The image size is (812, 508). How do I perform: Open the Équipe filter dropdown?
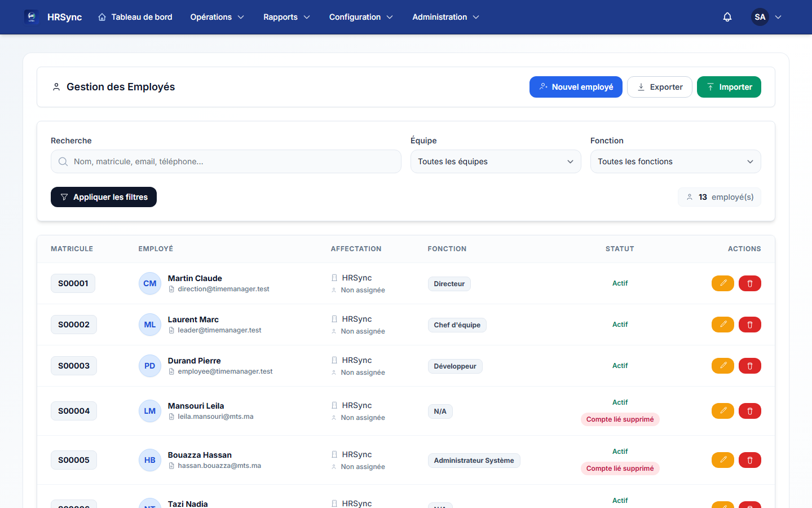click(496, 161)
